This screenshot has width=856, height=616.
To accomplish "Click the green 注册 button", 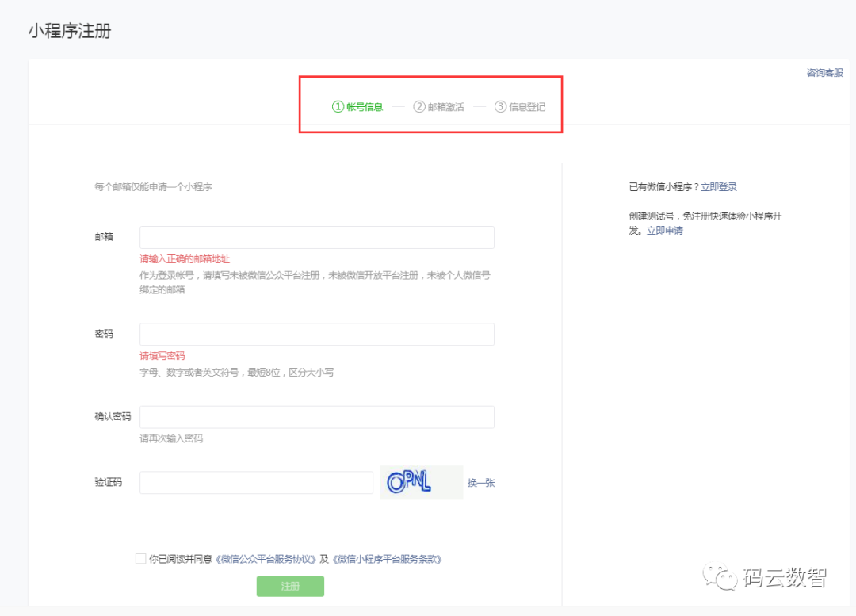I will 290,586.
